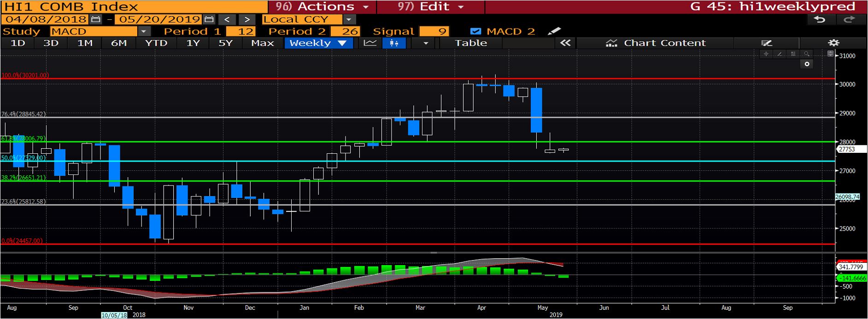Open chart settings gear icon

(833, 43)
